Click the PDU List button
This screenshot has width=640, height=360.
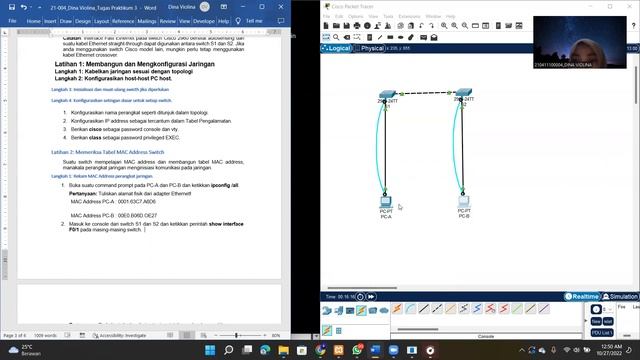602,333
